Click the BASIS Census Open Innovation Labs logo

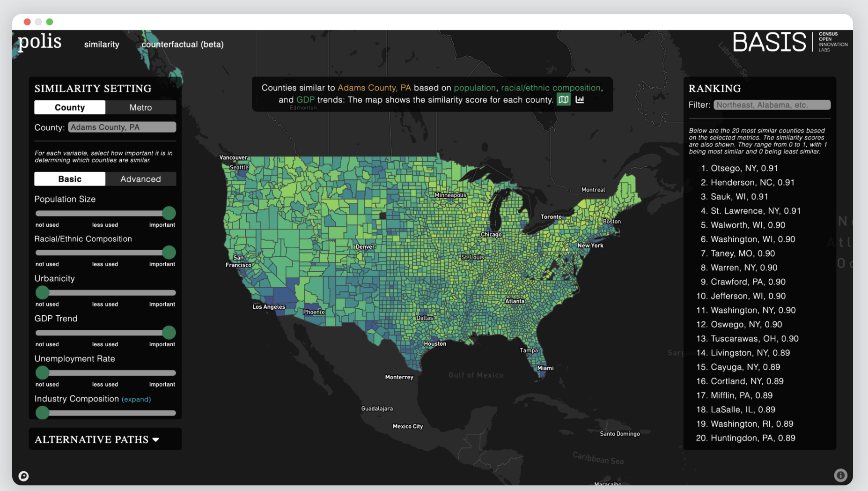(789, 42)
